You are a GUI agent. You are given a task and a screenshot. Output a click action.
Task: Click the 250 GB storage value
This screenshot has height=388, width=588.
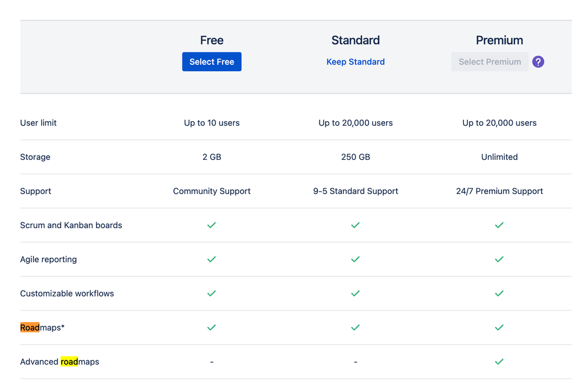[x=356, y=157]
